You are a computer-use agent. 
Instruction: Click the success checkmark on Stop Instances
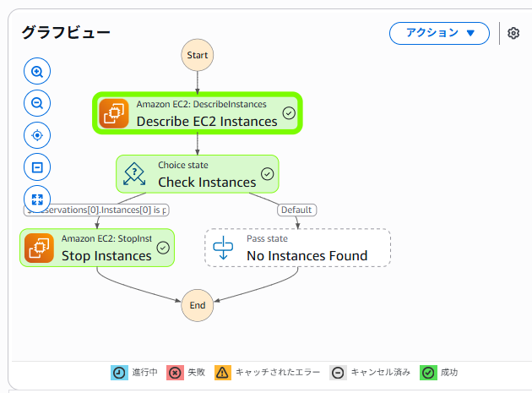[163, 248]
